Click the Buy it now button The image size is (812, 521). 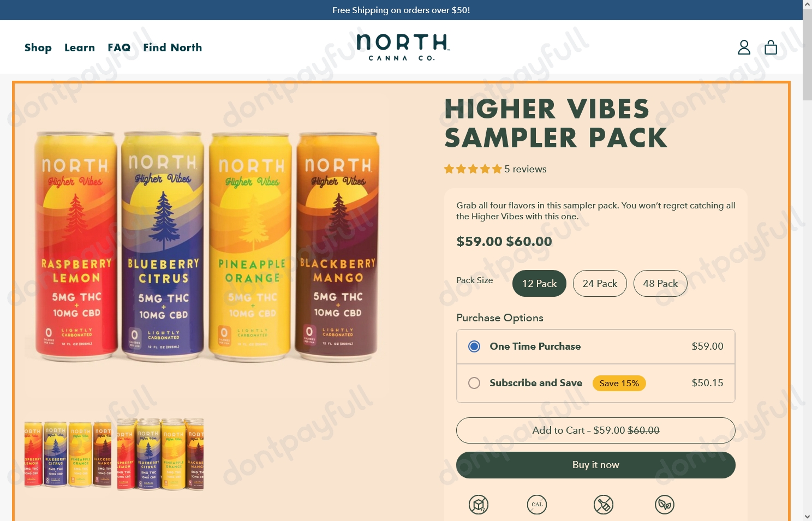pos(596,465)
